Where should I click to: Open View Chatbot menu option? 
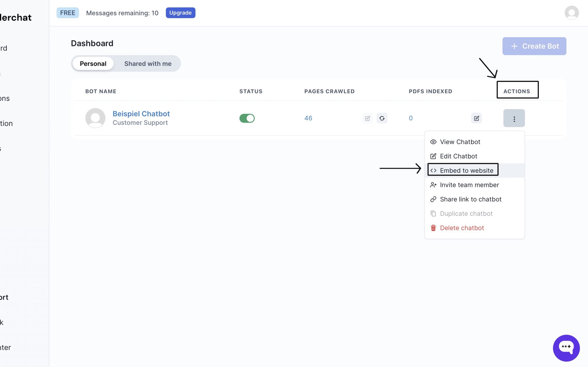pyautogui.click(x=460, y=142)
